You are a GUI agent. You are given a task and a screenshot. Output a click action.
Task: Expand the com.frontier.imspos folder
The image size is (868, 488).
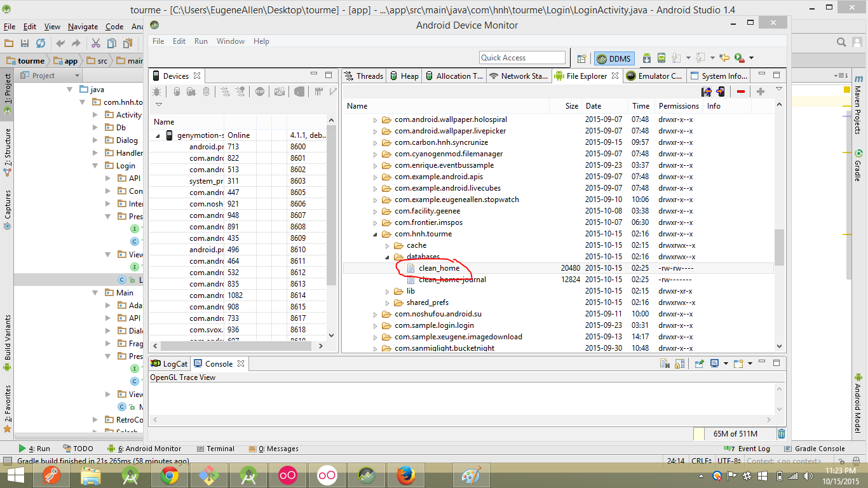[375, 222]
